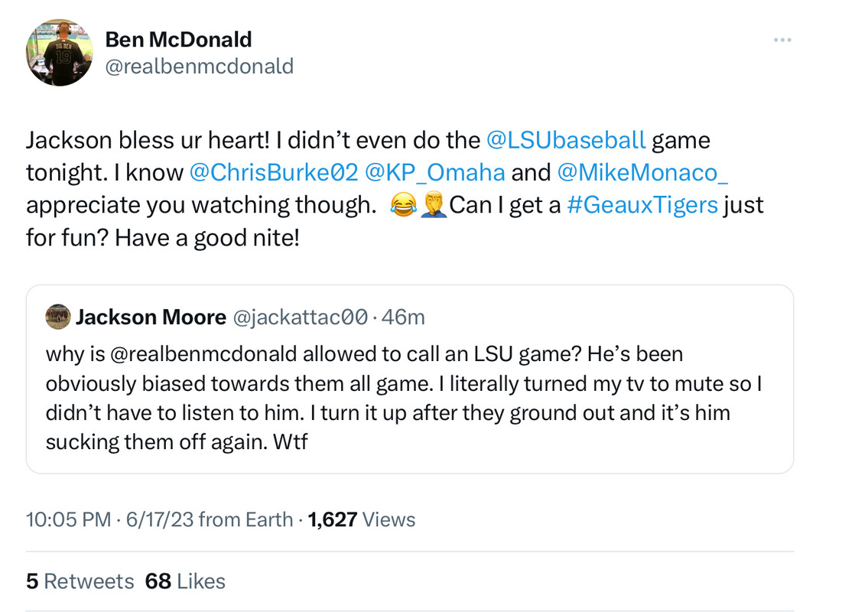
Task: Show the 68 Likes list
Action: [x=185, y=581]
